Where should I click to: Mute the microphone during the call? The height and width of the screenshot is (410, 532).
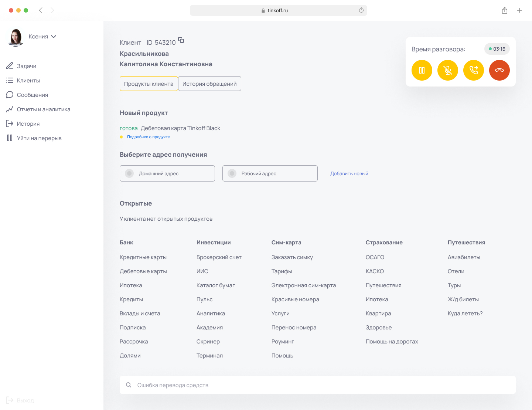click(448, 70)
